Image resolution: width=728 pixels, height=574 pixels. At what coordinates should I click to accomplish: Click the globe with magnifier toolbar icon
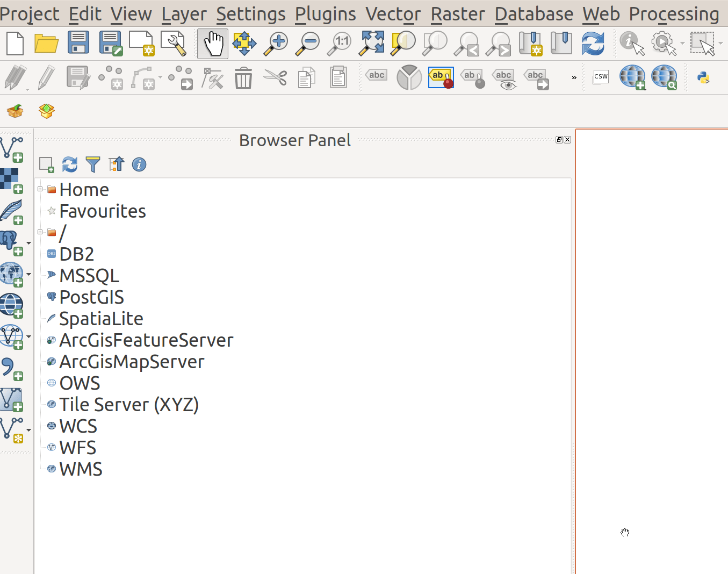pos(664,77)
